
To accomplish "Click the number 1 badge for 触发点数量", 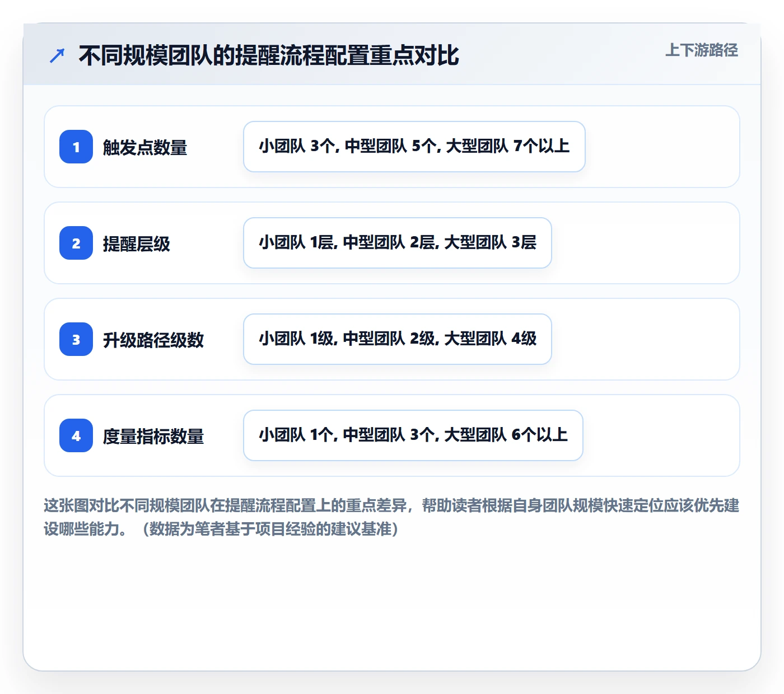I will [76, 147].
